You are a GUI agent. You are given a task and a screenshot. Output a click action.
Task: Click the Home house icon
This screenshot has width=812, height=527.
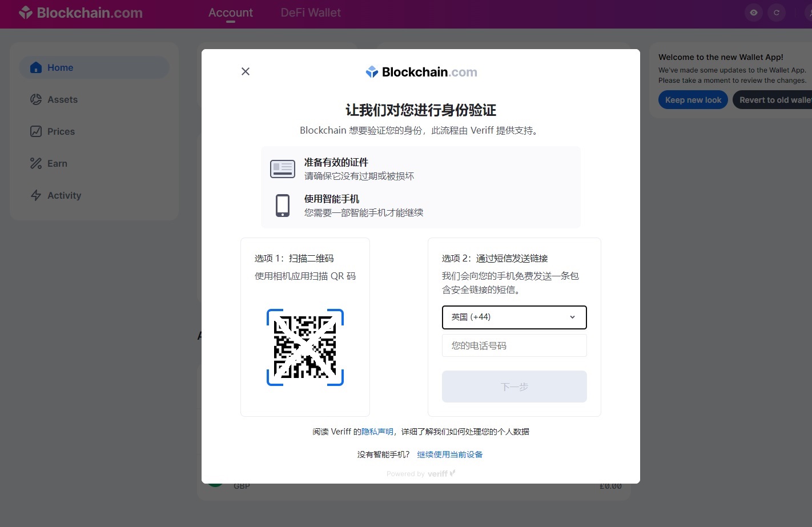click(x=36, y=67)
